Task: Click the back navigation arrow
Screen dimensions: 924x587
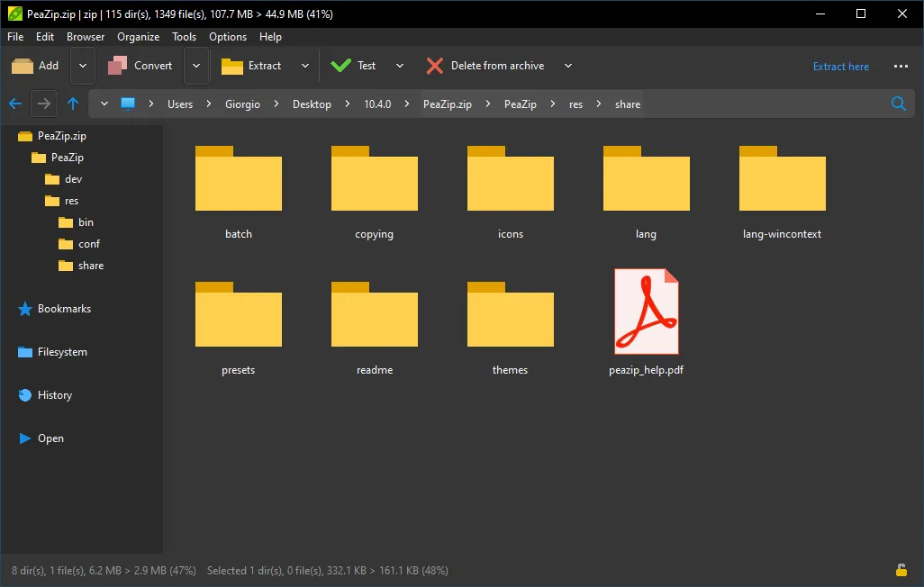Action: click(14, 104)
